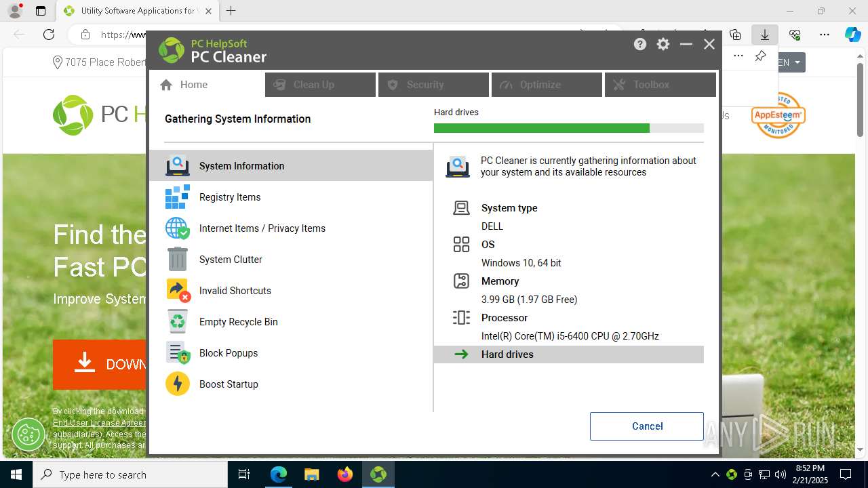Click the orange Download button on webpage
The image size is (868, 488).
100,365
